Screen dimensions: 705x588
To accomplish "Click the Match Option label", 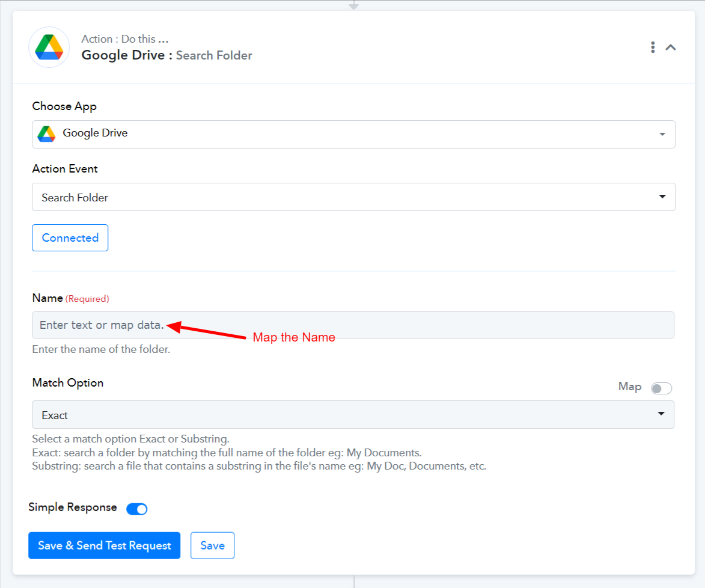I will click(68, 383).
